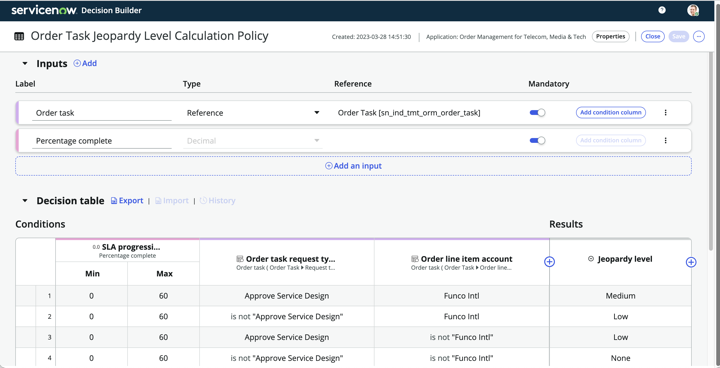
Task: Add a condition column with the plus icon
Action: point(549,262)
